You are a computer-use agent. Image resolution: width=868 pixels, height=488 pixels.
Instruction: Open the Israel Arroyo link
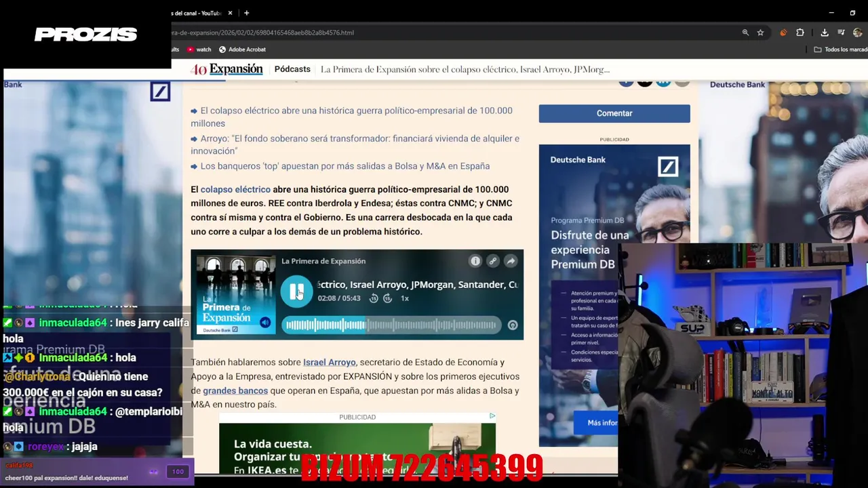[329, 363]
